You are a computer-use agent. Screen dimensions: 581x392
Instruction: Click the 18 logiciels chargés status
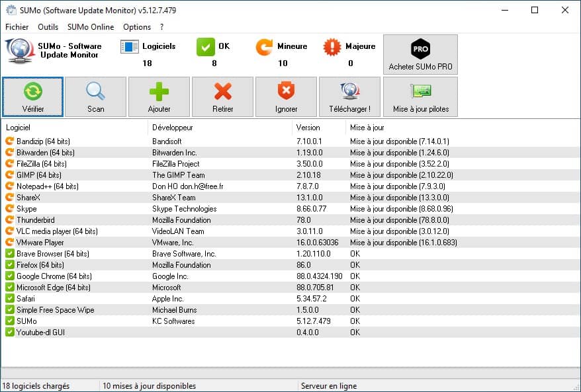tap(36, 385)
